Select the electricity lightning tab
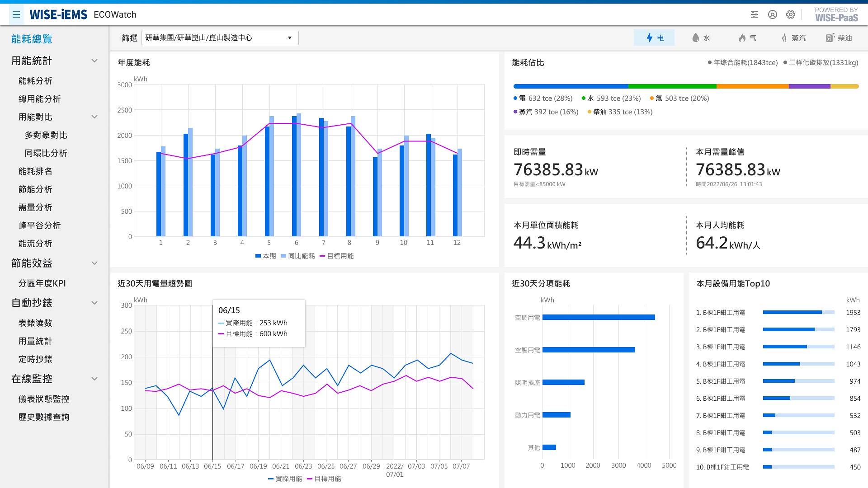 click(x=654, y=38)
